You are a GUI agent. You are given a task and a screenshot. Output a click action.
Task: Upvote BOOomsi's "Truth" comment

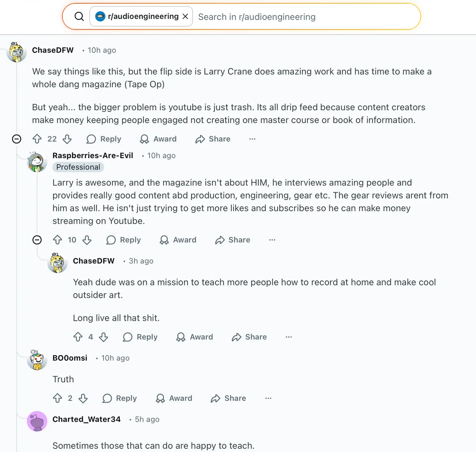[58, 398]
